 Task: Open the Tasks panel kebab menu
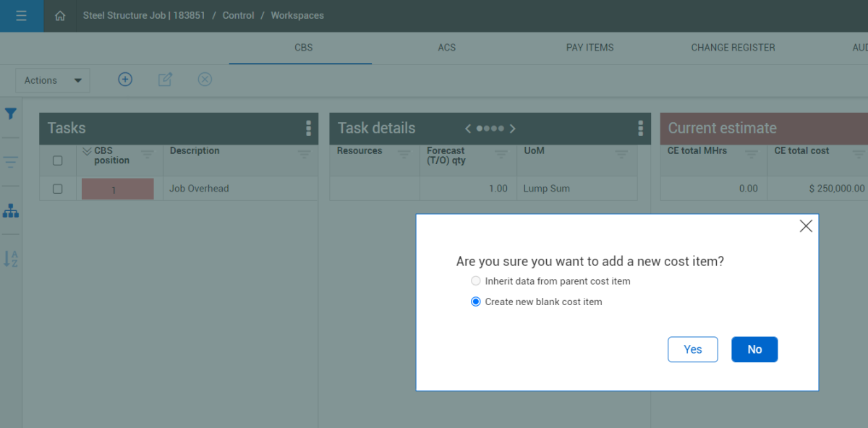[x=309, y=128]
